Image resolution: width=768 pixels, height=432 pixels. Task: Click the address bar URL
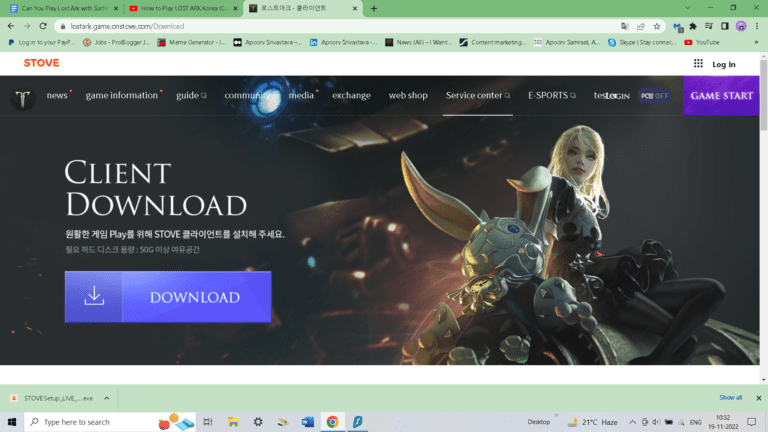(127, 26)
